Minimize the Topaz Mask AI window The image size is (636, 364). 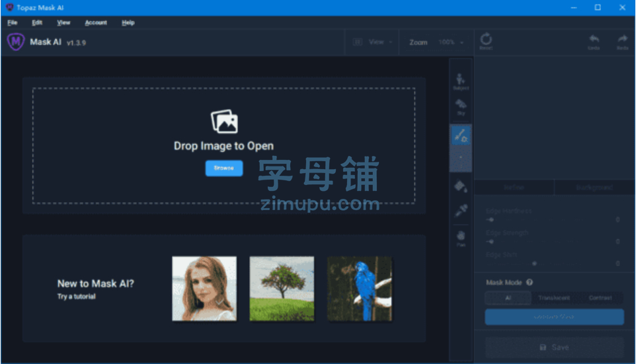(x=574, y=8)
